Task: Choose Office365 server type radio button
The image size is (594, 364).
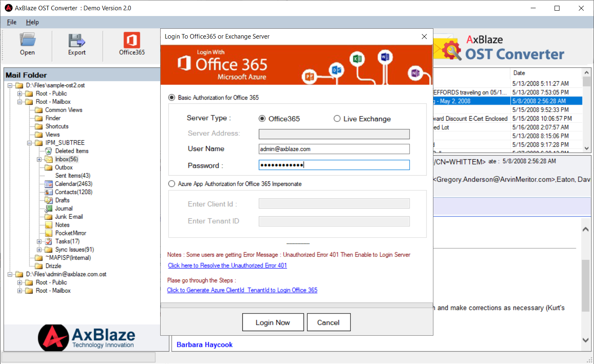Action: point(262,119)
